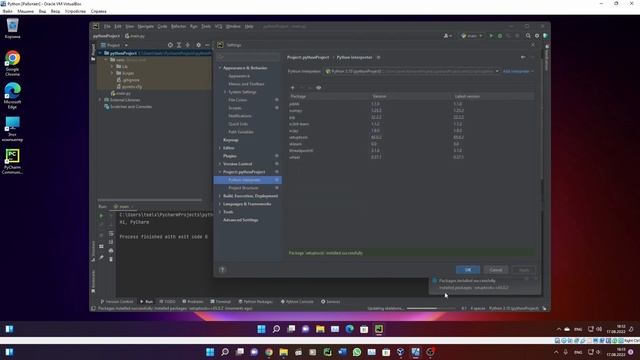Screen dimensions: 640x360
Task: Expand System Settings node
Action: click(225, 92)
